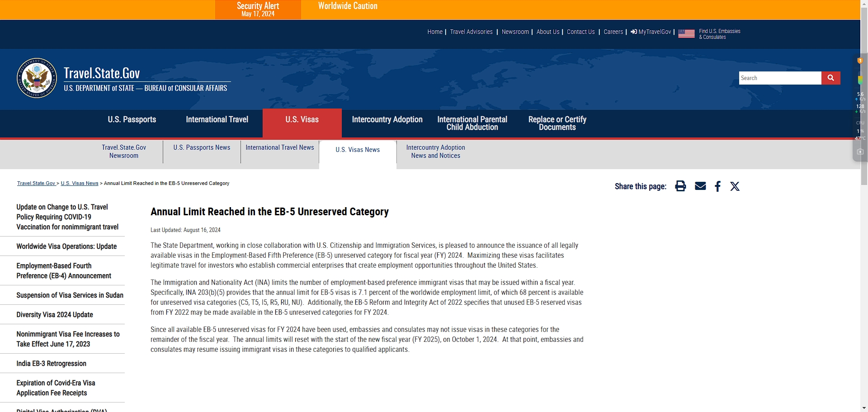The width and height of the screenshot is (868, 412).
Task: Click Travel.State.Gov breadcrumb link
Action: pos(36,183)
